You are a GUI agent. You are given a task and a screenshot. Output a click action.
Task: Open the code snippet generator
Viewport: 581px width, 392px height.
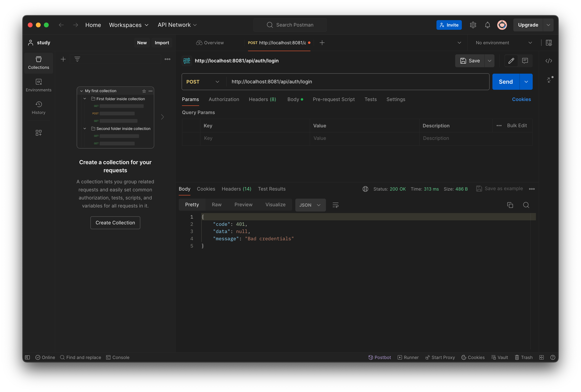coord(549,61)
